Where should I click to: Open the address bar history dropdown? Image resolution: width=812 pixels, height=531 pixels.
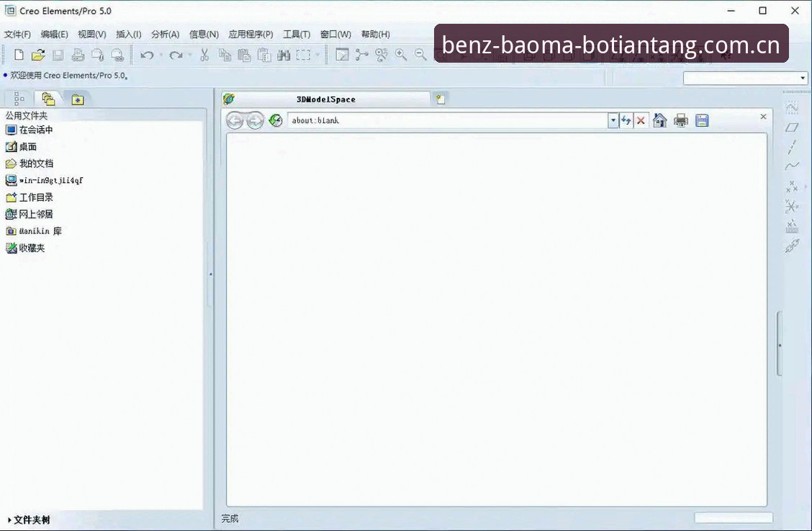(x=613, y=120)
